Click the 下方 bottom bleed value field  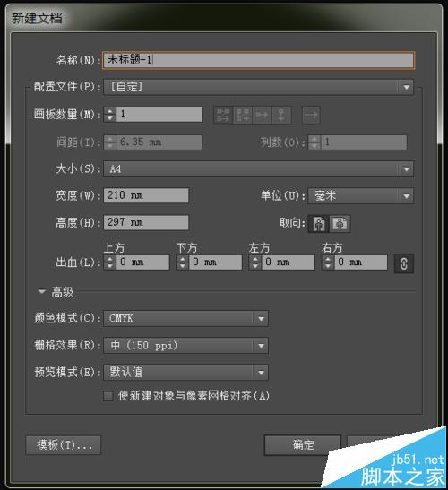[215, 262]
